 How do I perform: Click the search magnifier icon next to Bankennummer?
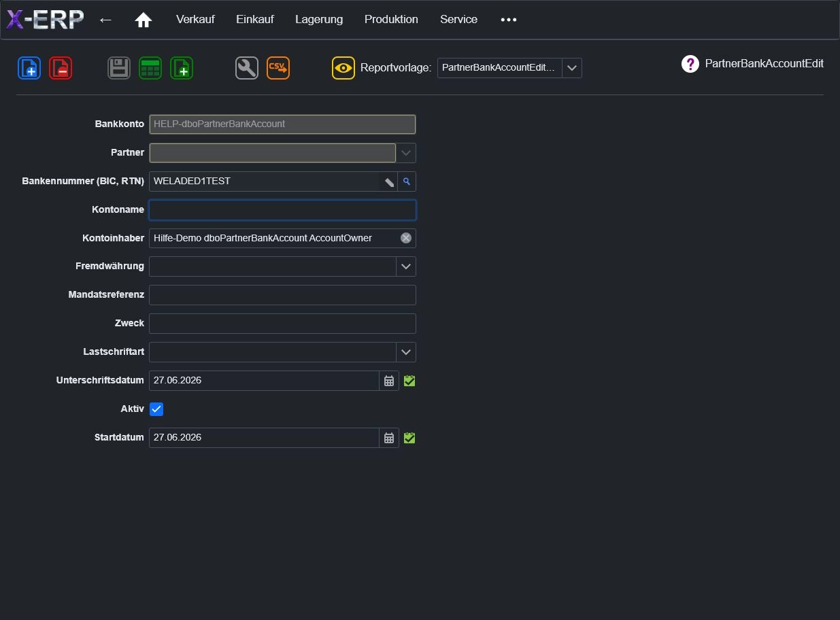click(x=407, y=182)
